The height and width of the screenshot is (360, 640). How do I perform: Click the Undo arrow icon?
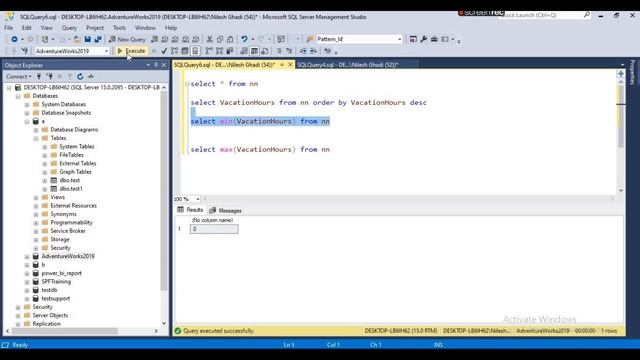tap(244, 39)
